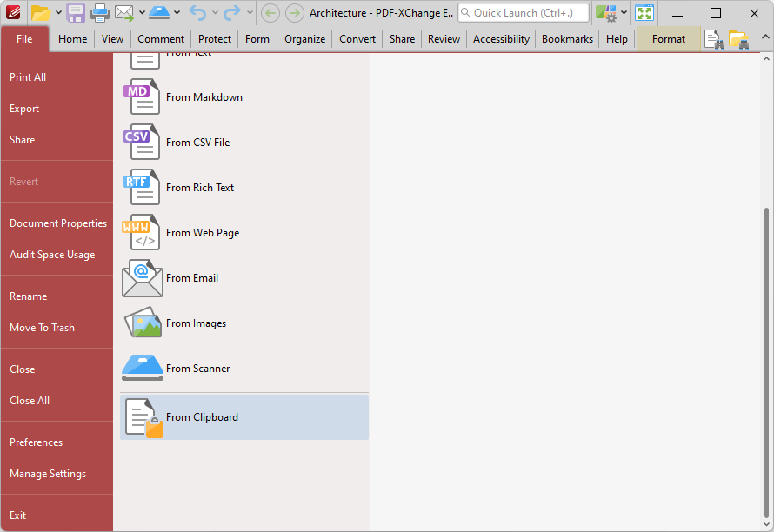The image size is (774, 532).
Task: Select Close All
Action: coord(57,401)
